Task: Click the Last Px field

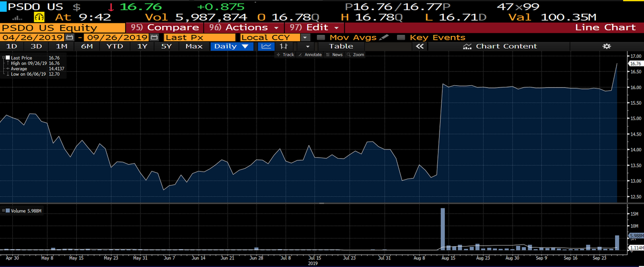Action: (x=199, y=38)
